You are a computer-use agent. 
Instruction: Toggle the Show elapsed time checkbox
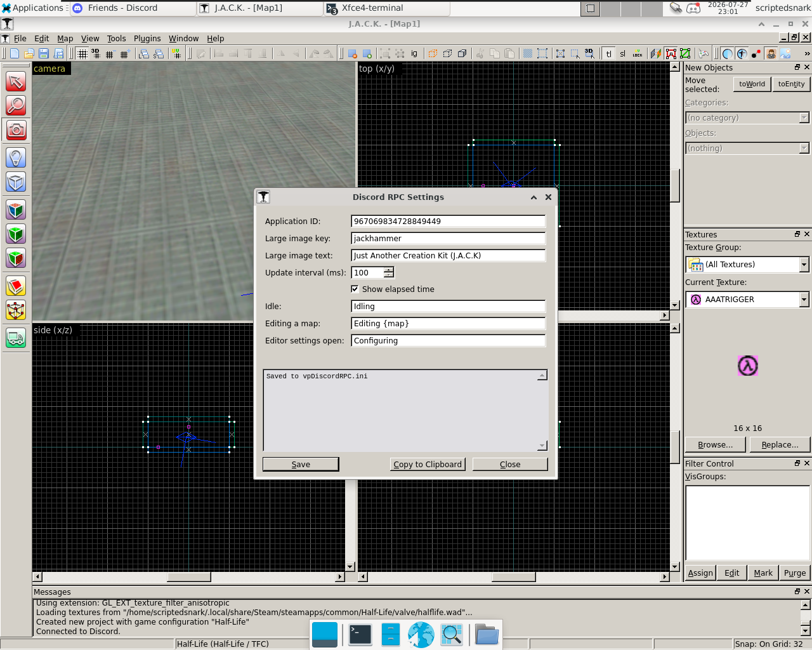[x=355, y=289]
